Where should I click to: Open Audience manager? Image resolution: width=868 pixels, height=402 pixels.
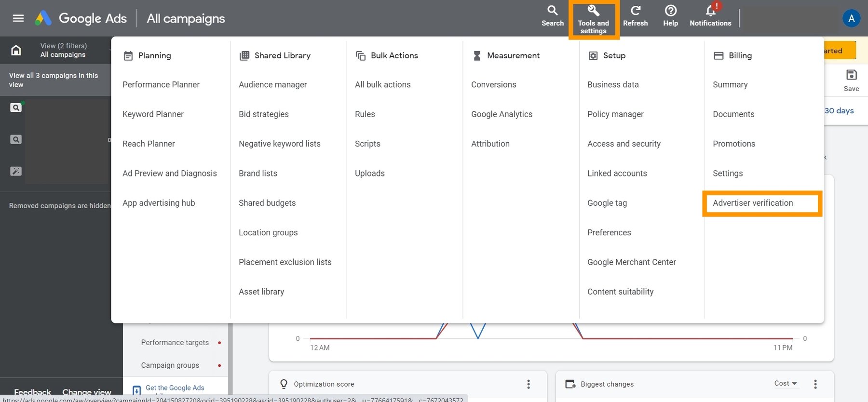click(273, 85)
